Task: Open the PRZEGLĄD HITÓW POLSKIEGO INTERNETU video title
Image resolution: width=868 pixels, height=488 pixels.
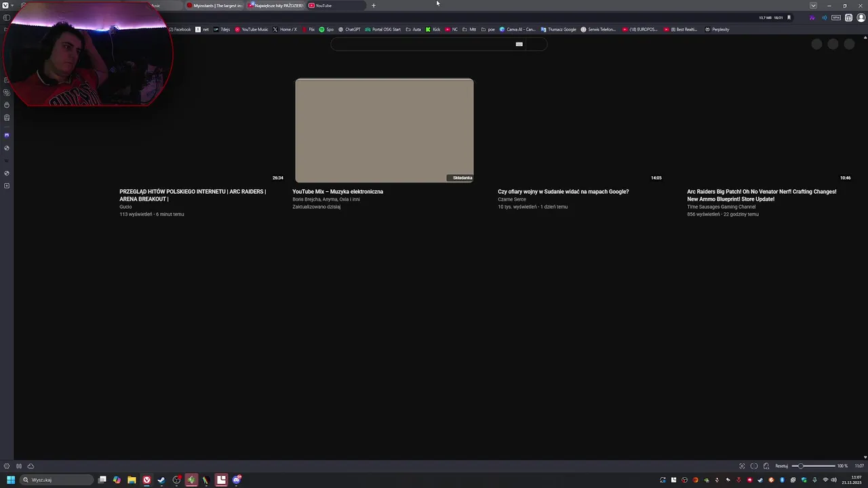Action: [193, 195]
